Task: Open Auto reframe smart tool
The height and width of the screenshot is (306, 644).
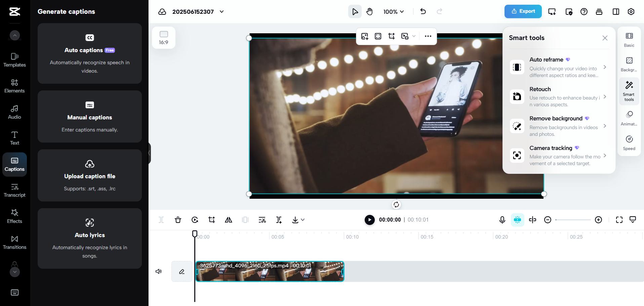Action: coord(559,67)
